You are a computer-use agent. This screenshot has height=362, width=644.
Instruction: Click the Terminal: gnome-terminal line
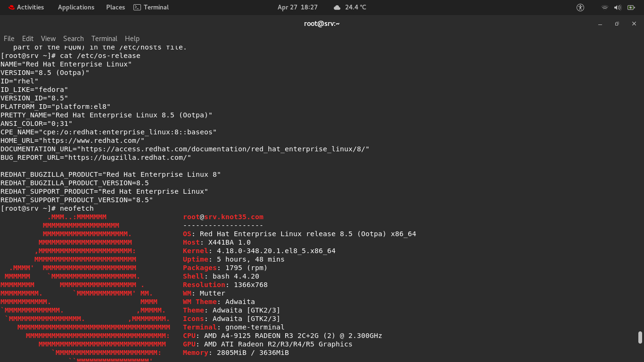[234, 327]
